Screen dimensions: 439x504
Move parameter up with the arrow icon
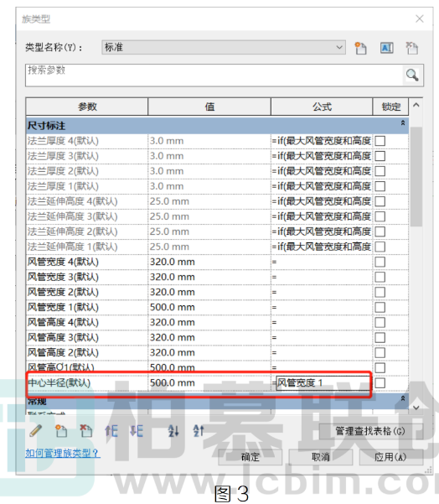click(111, 431)
